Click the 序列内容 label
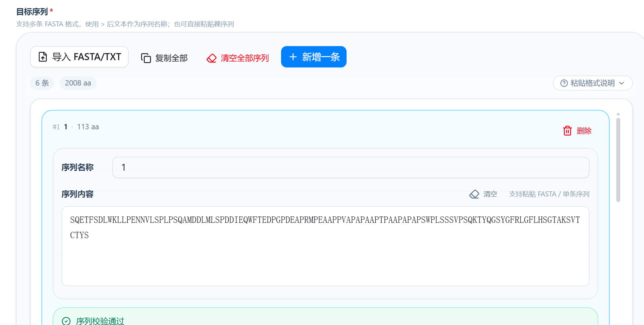 click(78, 194)
